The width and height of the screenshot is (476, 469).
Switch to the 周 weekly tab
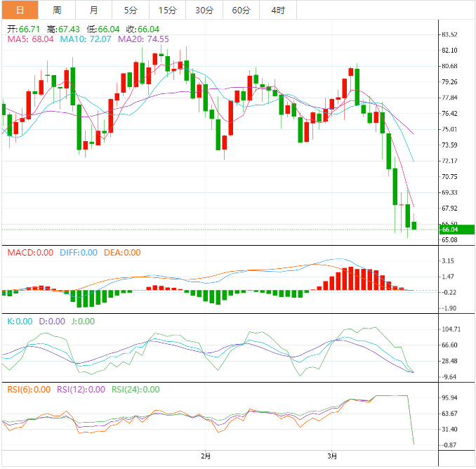point(57,10)
